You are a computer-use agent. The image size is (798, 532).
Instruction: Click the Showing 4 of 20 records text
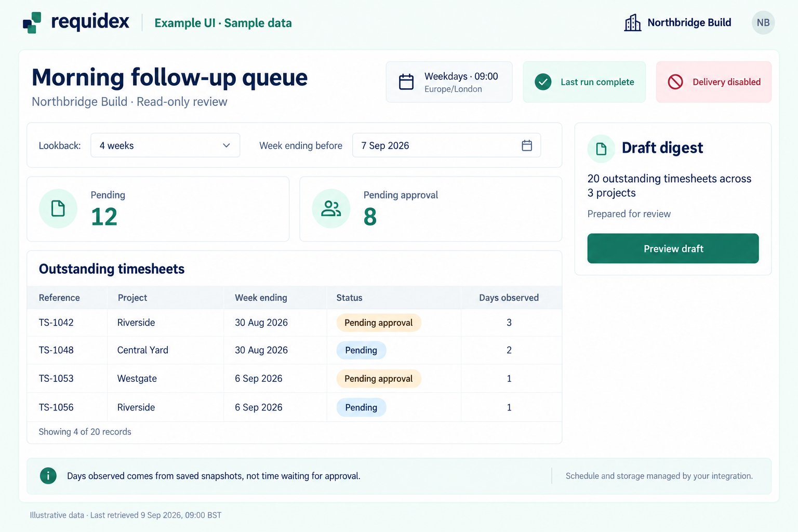click(x=85, y=432)
